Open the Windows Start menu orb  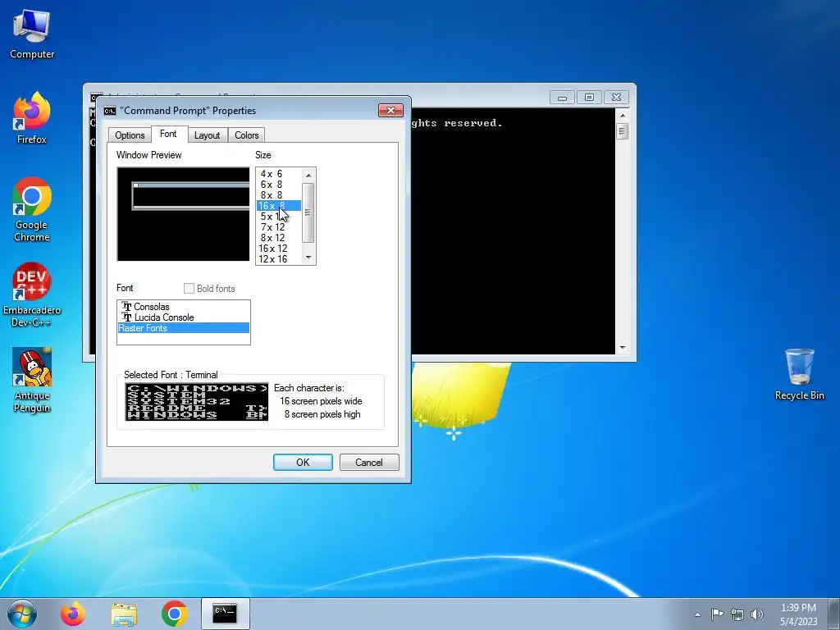coord(22,614)
